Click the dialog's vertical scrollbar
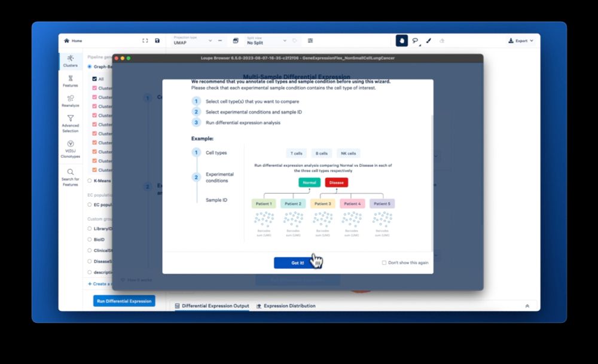Screen dimensions: 598x364 click(432, 183)
